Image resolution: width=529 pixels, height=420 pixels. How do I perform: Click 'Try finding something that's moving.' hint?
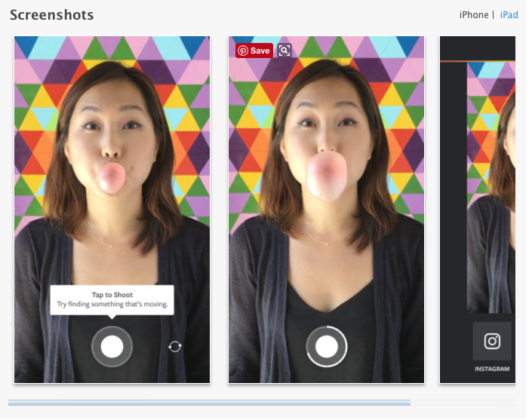[112, 305]
